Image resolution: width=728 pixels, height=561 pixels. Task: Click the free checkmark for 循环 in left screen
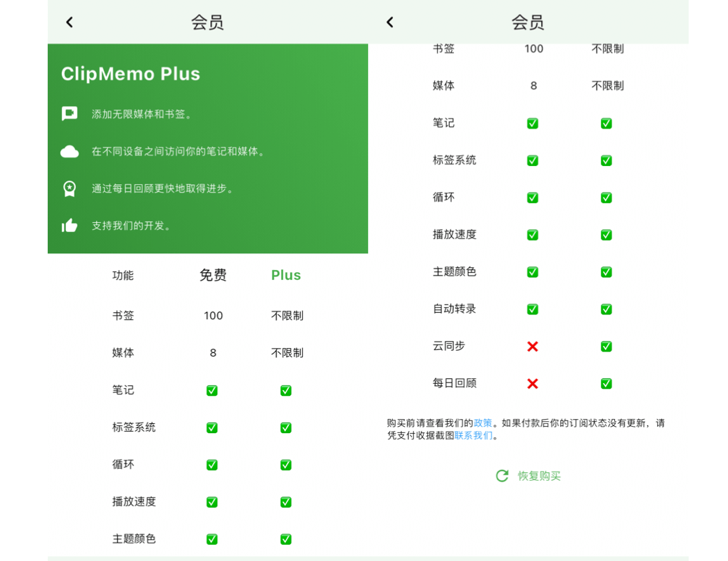212,465
